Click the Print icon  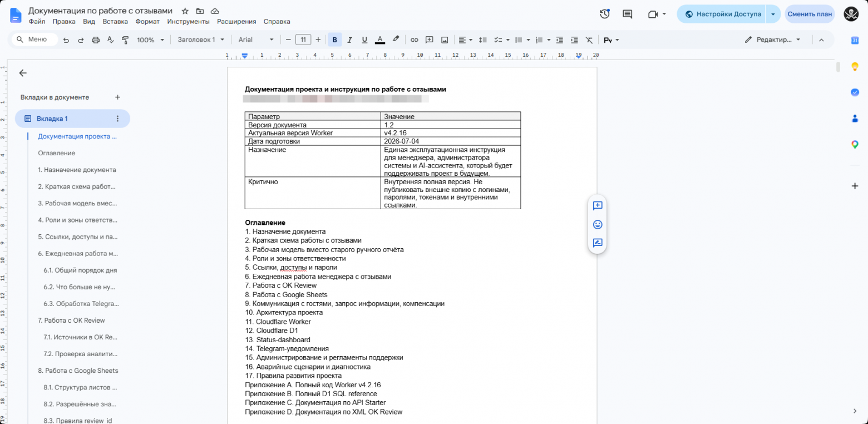(96, 40)
